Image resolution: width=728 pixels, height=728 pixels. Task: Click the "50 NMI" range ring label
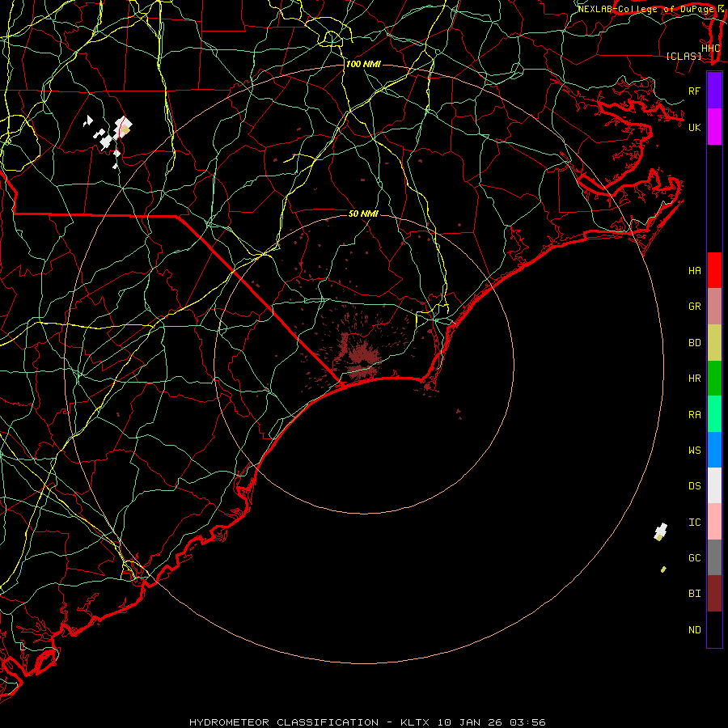click(363, 214)
